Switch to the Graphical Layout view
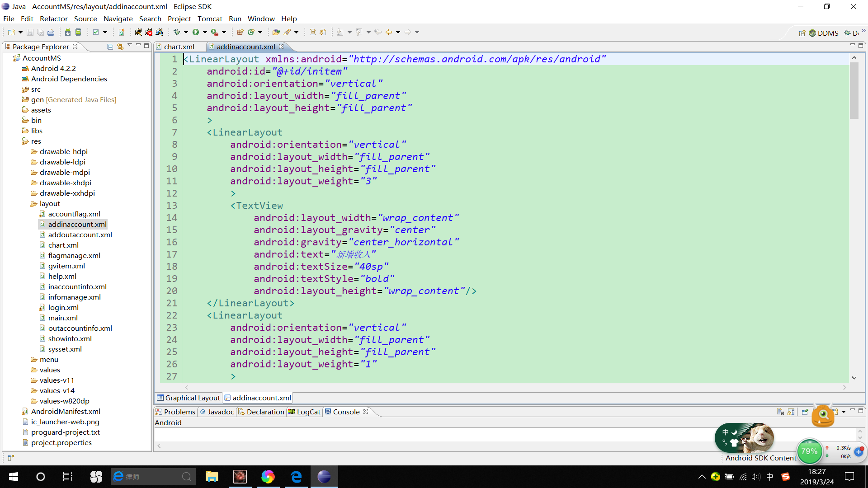This screenshot has height=488, width=868. point(189,398)
